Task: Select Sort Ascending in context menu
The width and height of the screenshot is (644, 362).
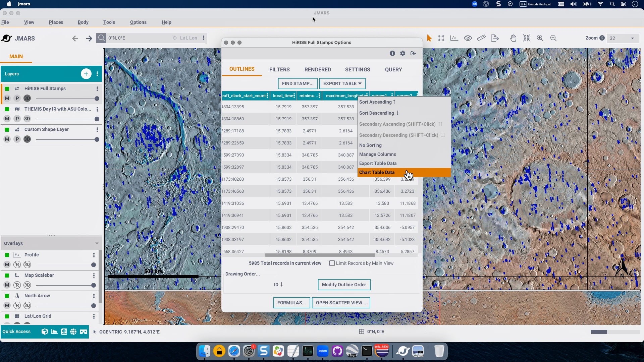Action: click(404, 102)
